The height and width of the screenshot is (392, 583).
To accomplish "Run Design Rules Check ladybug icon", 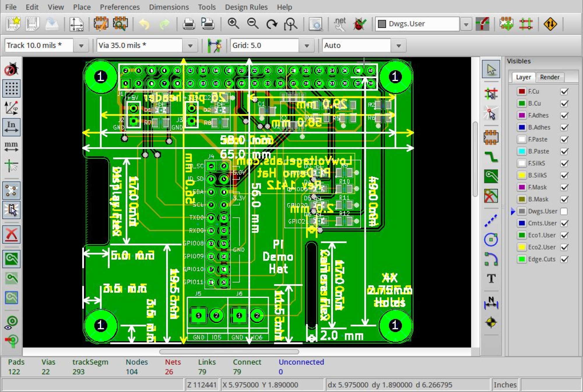I will point(359,24).
